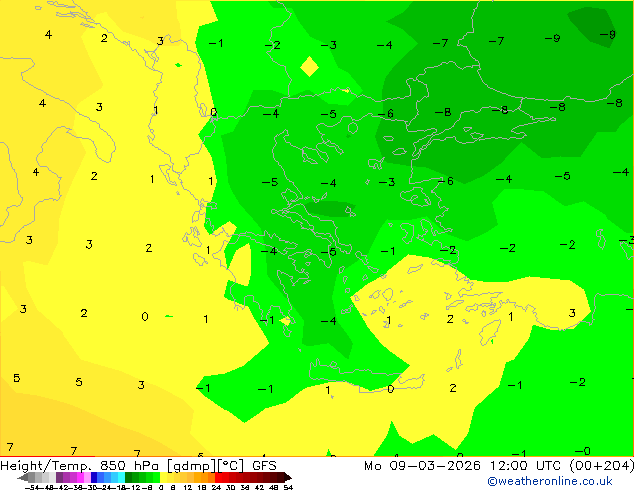The height and width of the screenshot is (490, 634).
Task: Click the legend label 12
Action: 187,487
